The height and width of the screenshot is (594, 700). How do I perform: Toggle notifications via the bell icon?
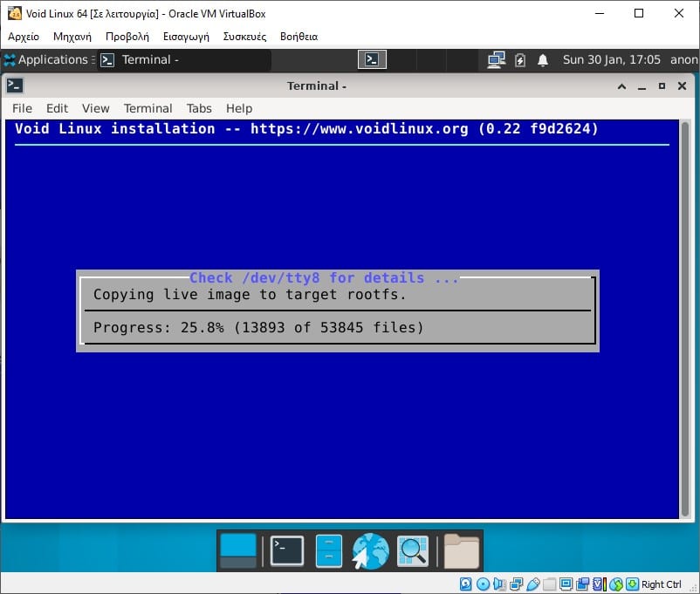[x=545, y=59]
